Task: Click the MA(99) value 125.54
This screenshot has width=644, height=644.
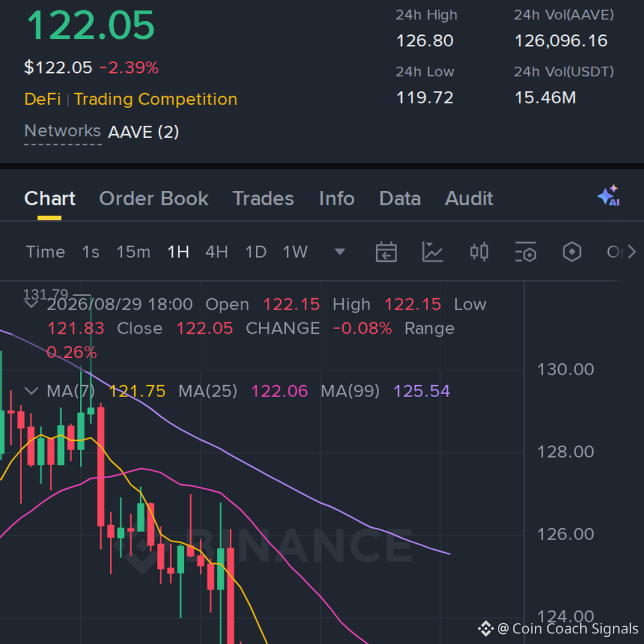Action: click(422, 391)
